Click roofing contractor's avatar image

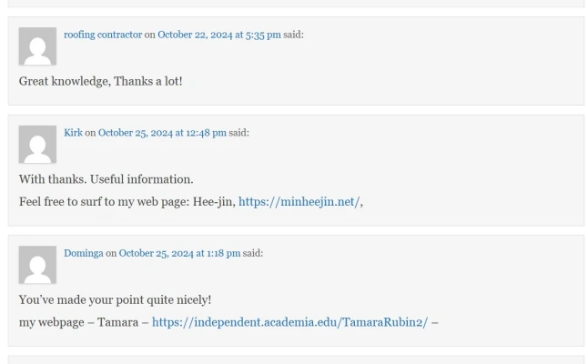coord(37,46)
